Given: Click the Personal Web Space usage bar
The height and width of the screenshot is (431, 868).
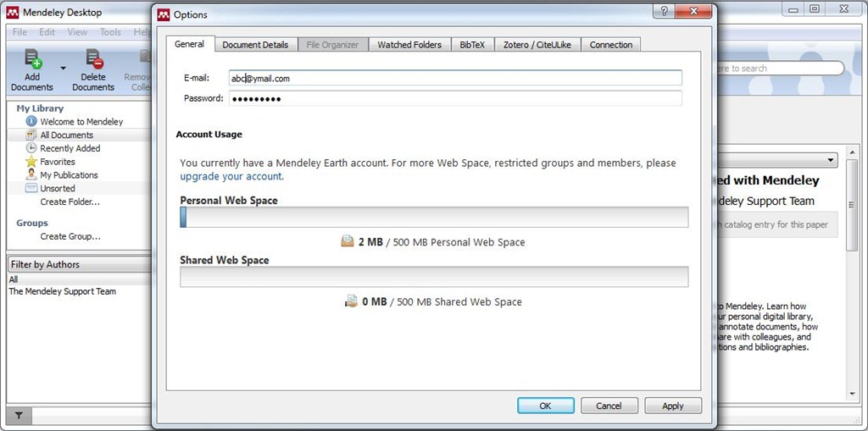Looking at the screenshot, I should tap(434, 218).
